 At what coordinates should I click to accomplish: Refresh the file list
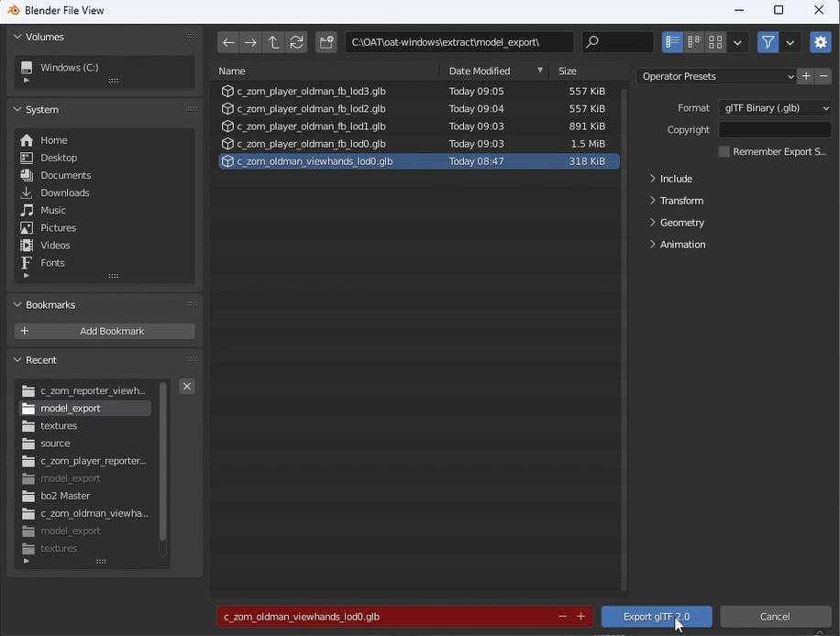point(296,42)
